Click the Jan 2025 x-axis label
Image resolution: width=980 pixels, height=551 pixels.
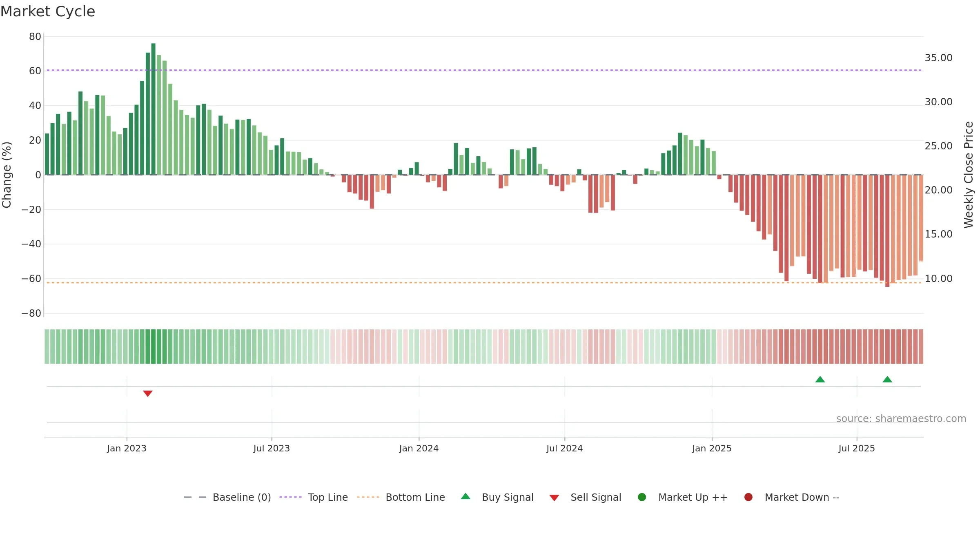point(712,448)
